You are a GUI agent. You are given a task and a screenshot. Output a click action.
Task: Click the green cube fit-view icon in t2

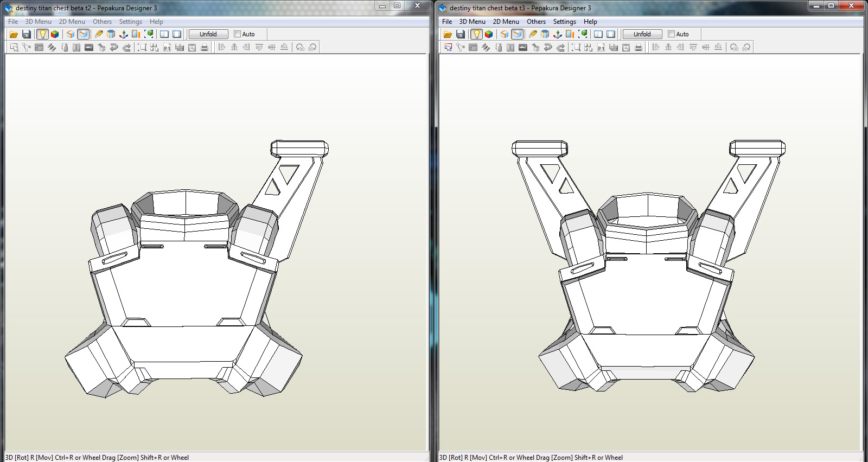[149, 34]
